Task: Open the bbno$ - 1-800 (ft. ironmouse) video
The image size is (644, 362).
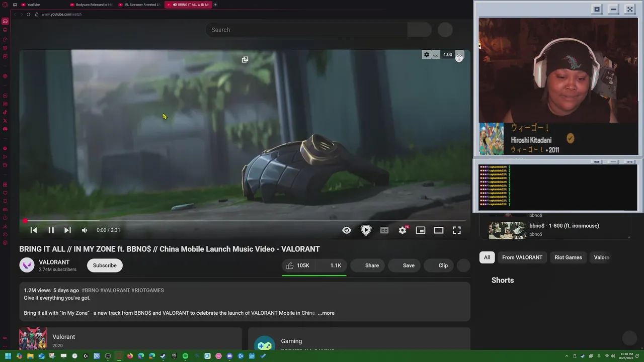Action: click(x=564, y=226)
